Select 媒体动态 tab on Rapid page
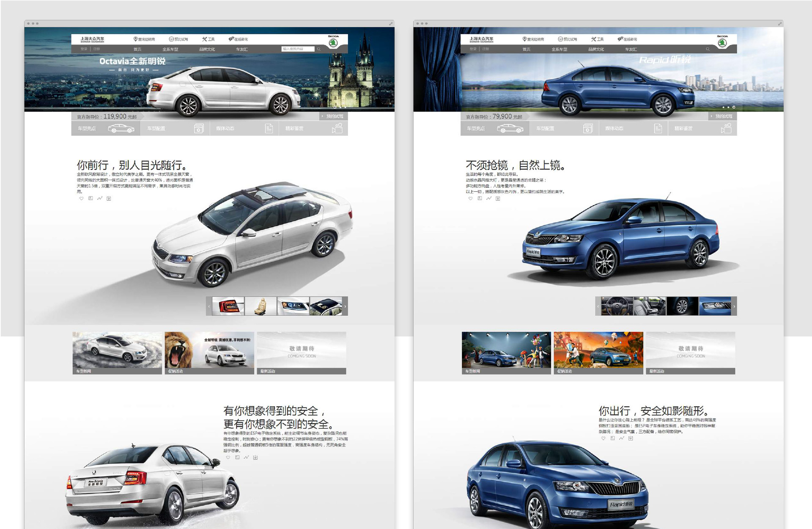 (634, 128)
